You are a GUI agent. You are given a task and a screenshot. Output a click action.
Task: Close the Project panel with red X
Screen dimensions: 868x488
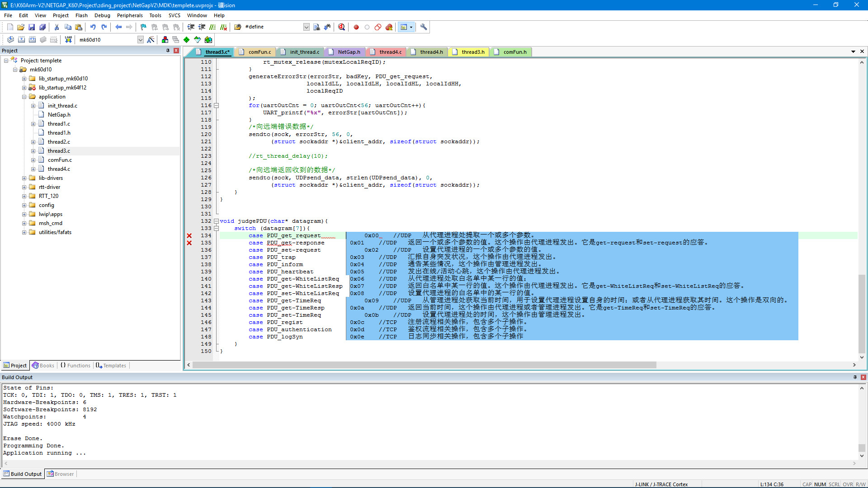click(176, 51)
